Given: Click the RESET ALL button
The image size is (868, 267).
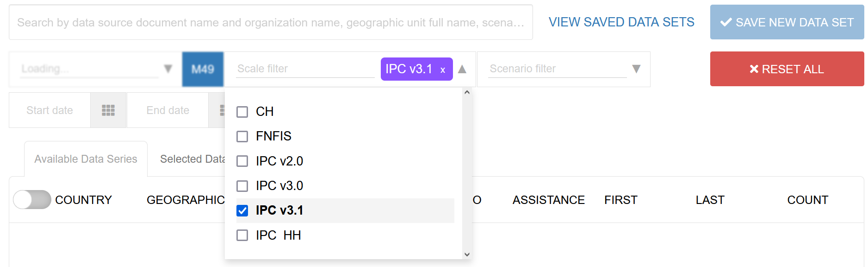Looking at the screenshot, I should click(787, 69).
